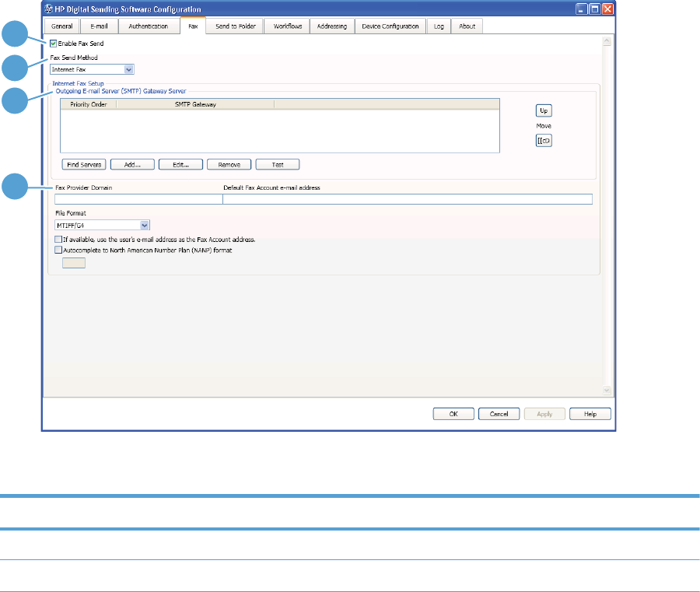700x592 pixels.
Task: View the Log tab
Action: pyautogui.click(x=439, y=26)
